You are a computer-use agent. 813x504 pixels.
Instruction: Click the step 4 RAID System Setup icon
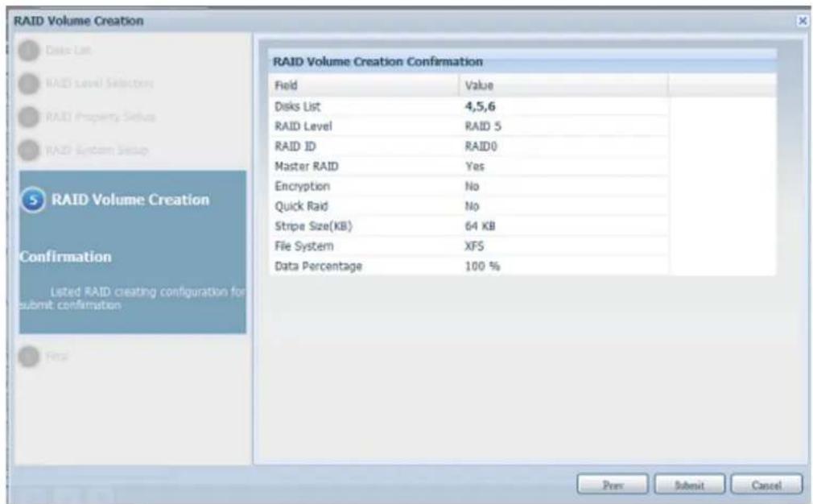[x=29, y=151]
